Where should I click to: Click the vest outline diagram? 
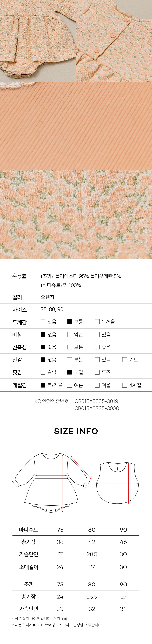pyautogui.click(x=117, y=482)
